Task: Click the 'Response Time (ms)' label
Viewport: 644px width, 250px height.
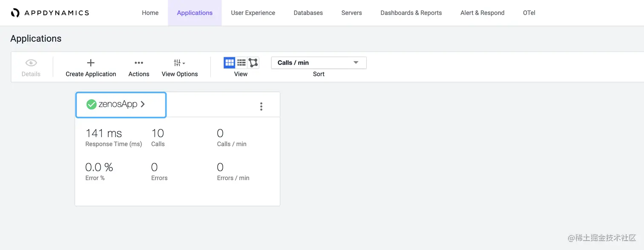Action: [114, 144]
